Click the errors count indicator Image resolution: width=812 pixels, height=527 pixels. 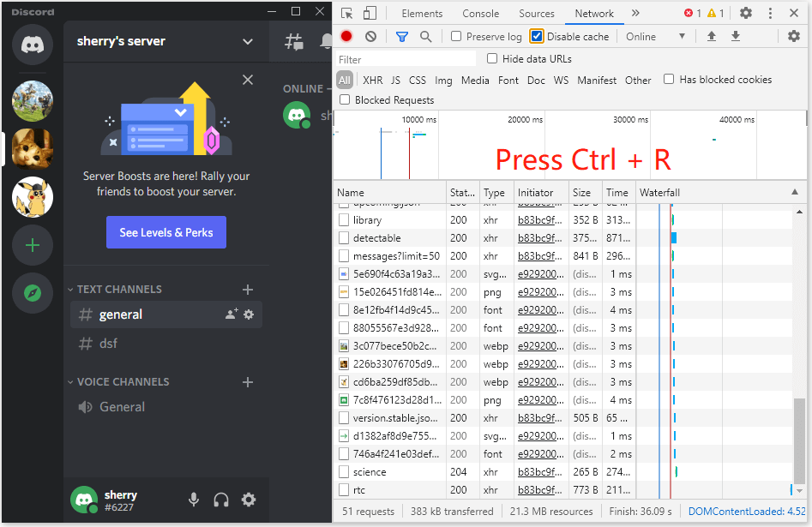(x=693, y=14)
